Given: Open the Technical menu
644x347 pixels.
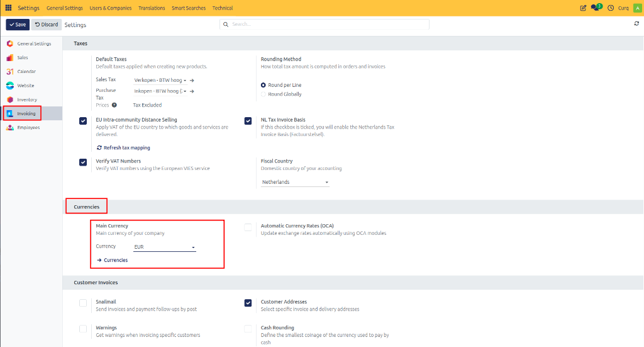Looking at the screenshot, I should (223, 8).
